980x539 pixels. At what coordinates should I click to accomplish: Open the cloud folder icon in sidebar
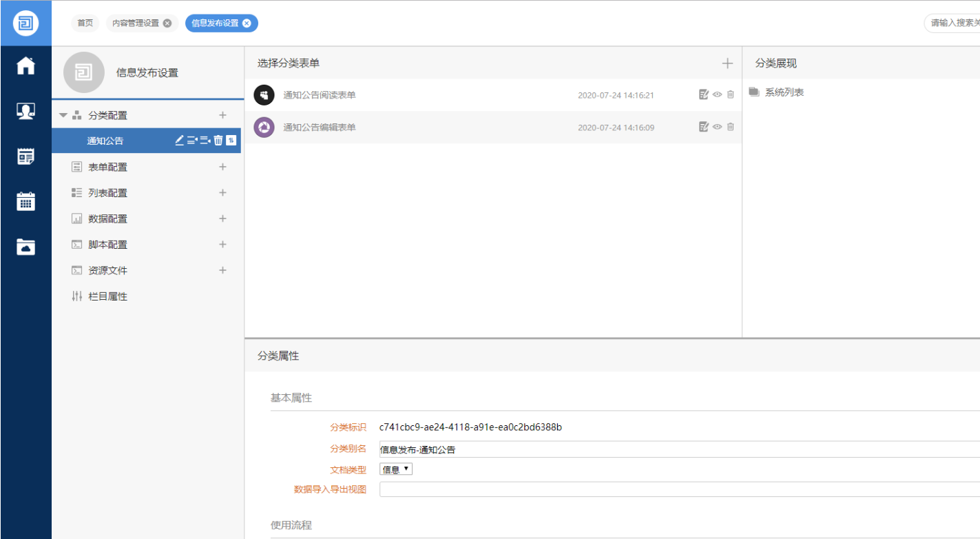pyautogui.click(x=25, y=247)
